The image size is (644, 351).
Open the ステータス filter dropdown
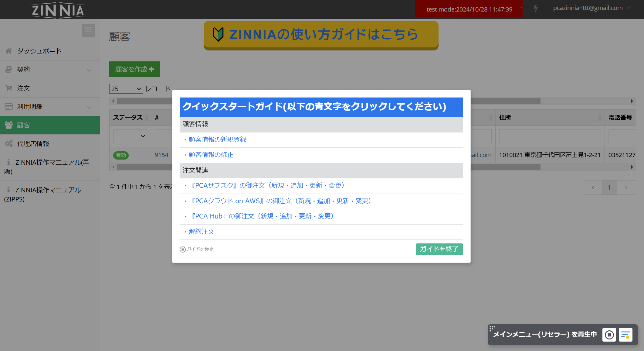coord(130,136)
